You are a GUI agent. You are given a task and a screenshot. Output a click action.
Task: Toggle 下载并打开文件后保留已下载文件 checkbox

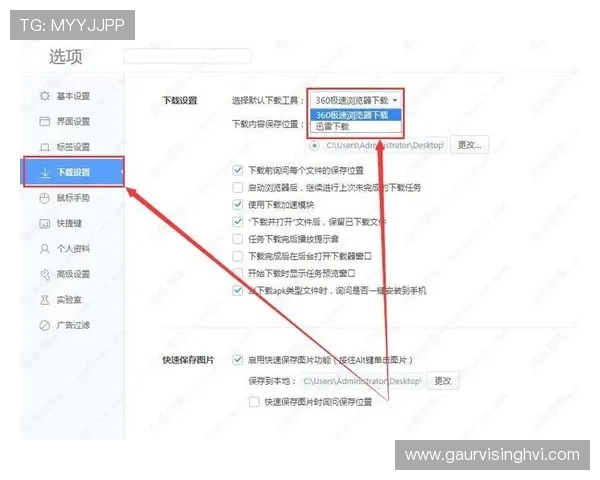238,222
